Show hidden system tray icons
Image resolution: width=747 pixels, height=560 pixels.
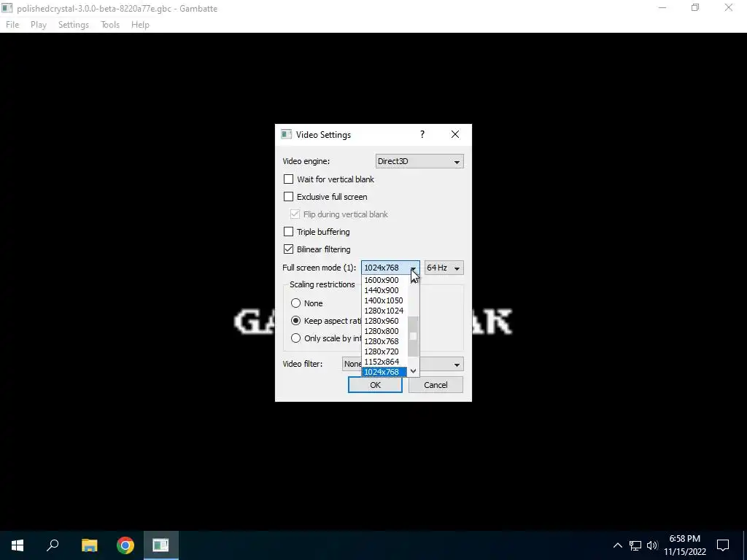tap(617, 545)
